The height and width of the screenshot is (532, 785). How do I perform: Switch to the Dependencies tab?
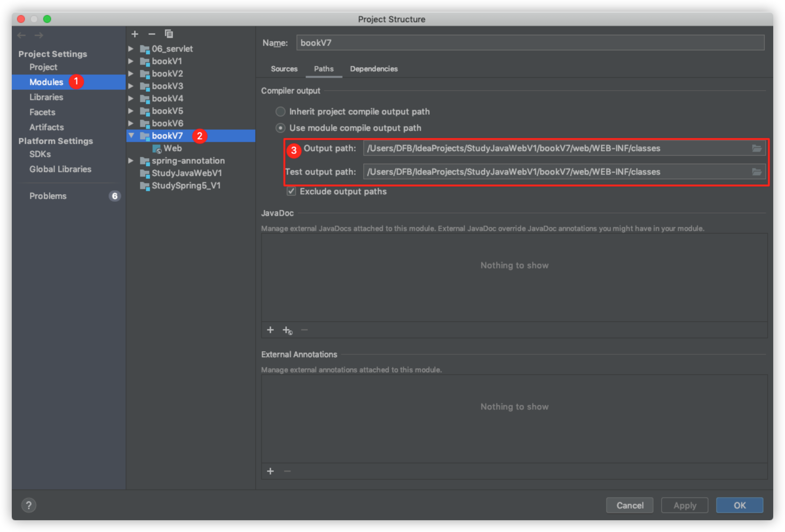point(374,69)
